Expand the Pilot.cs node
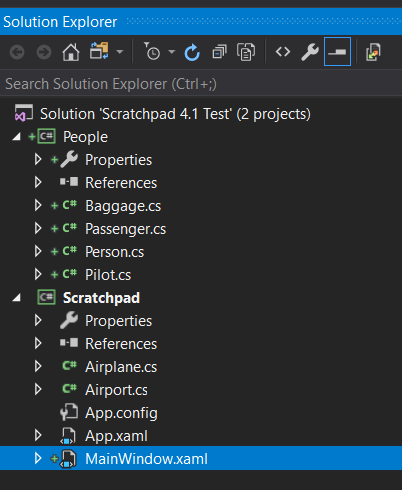Image resolution: width=402 pixels, height=490 pixels. click(x=38, y=274)
